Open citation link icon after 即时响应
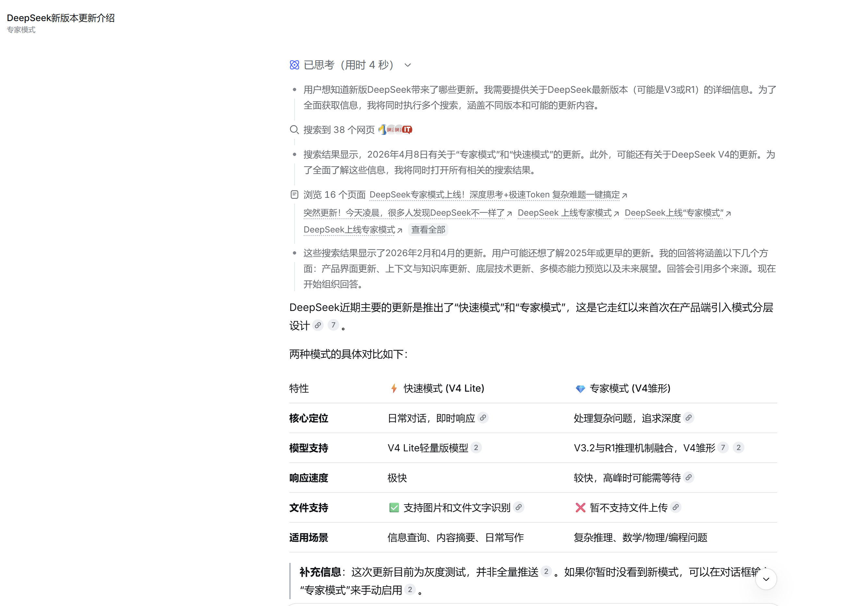The image size is (868, 606). click(x=483, y=418)
